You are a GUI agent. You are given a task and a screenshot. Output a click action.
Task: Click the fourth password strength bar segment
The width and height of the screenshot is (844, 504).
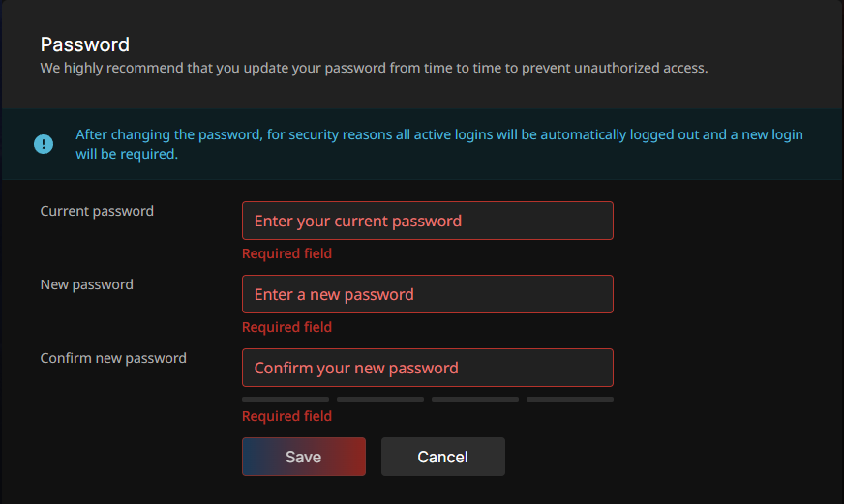tap(570, 399)
